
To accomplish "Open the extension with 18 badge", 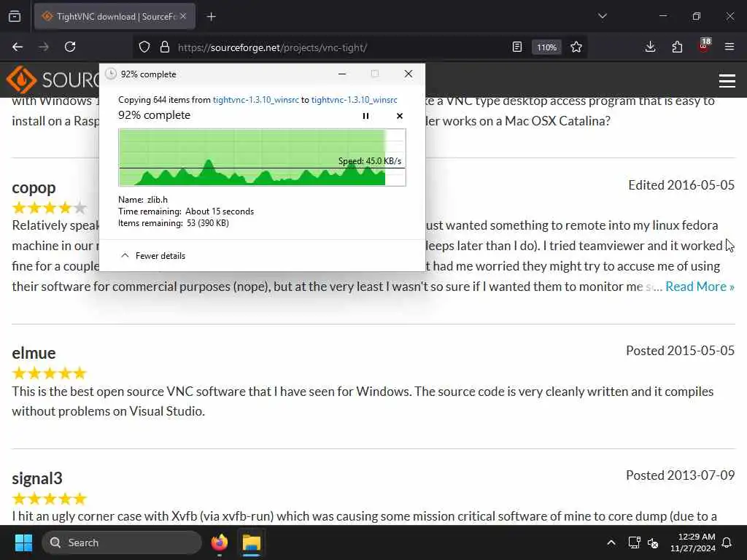I will [704, 46].
